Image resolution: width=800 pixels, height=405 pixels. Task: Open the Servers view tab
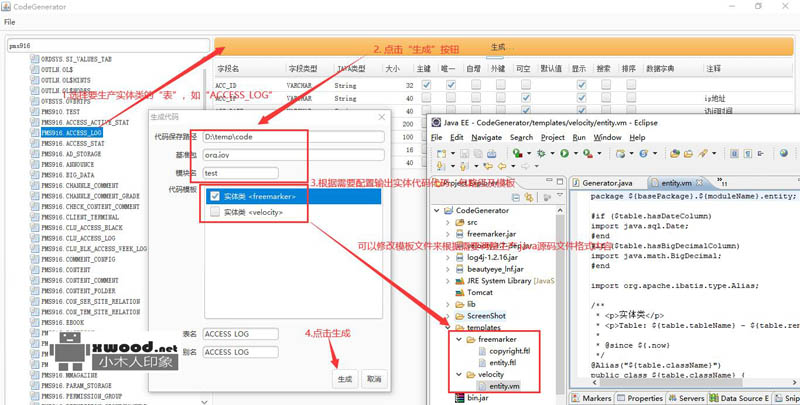click(685, 398)
